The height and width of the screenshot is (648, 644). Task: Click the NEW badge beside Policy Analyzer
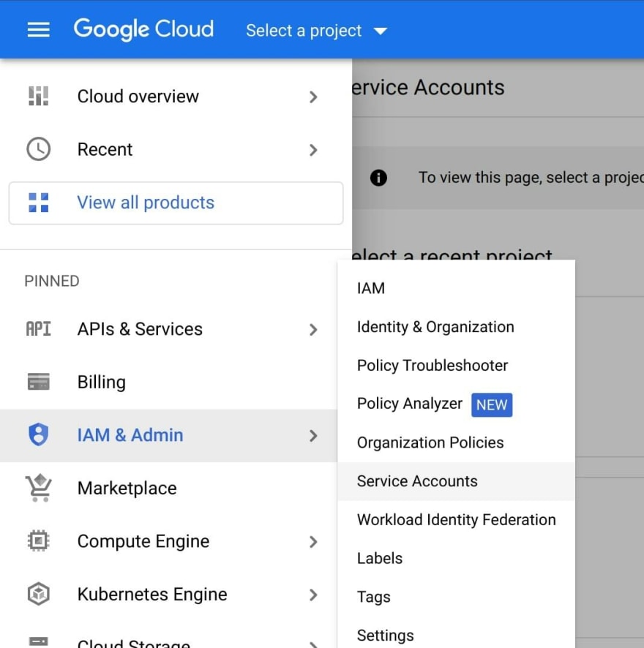492,404
